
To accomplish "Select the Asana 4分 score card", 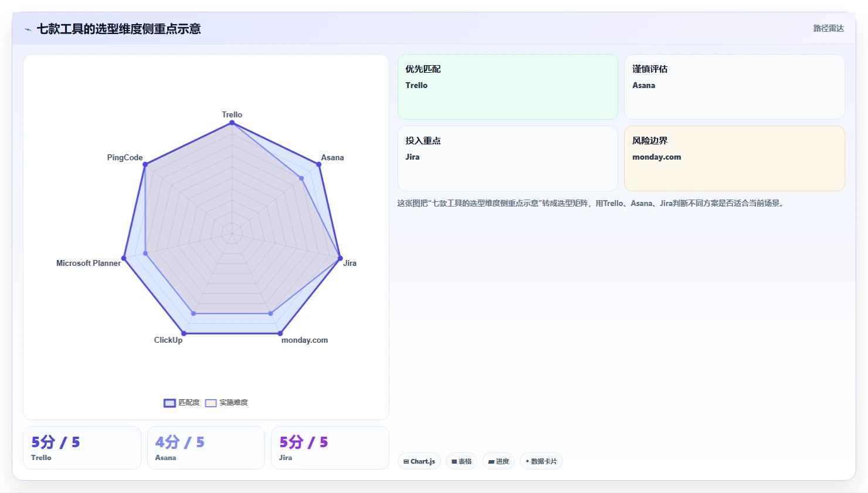I will click(206, 448).
